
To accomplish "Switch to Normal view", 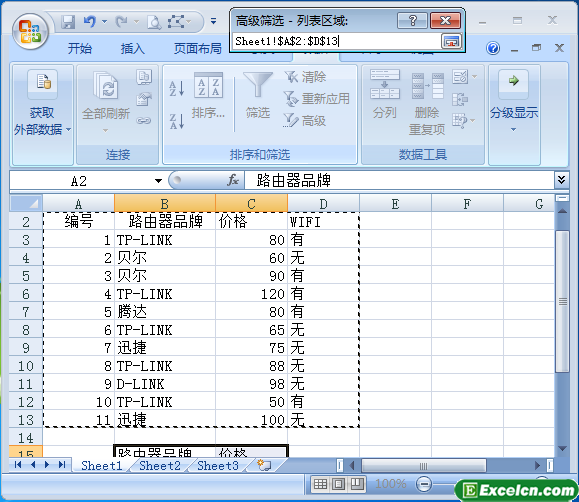I will [x=320, y=484].
